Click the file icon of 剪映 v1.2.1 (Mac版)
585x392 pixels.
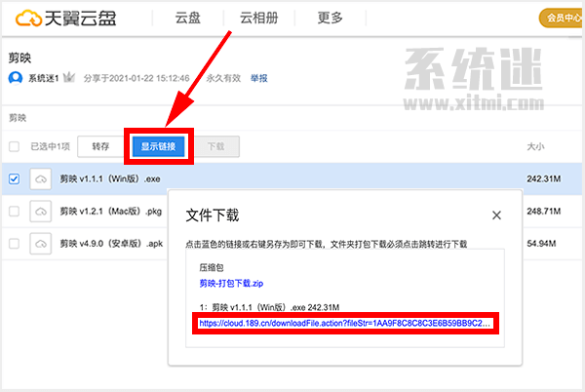(41, 212)
